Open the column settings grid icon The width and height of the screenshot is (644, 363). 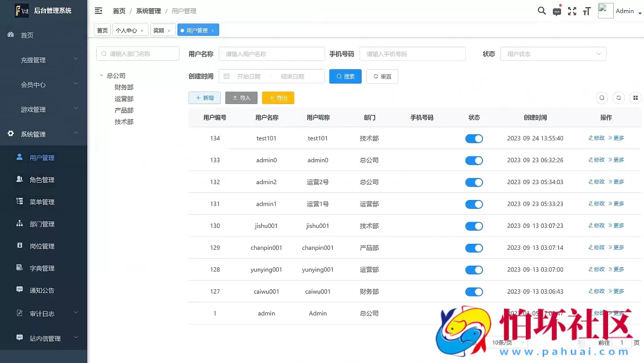point(635,98)
